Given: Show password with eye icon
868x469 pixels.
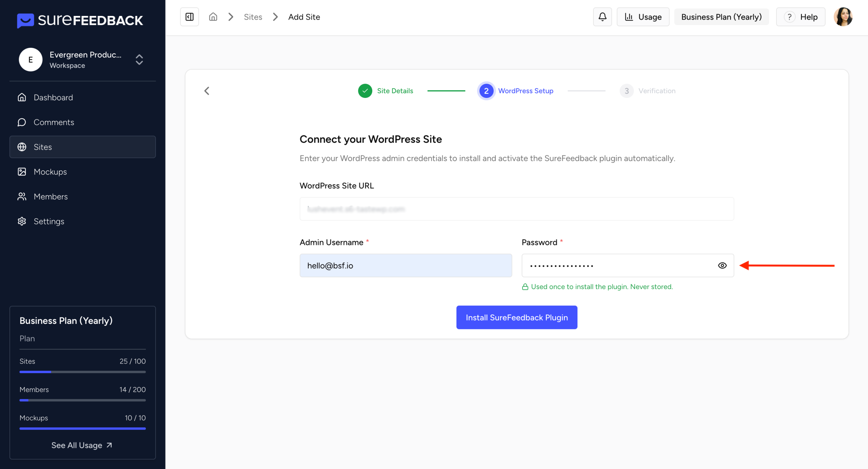Looking at the screenshot, I should tap(722, 266).
